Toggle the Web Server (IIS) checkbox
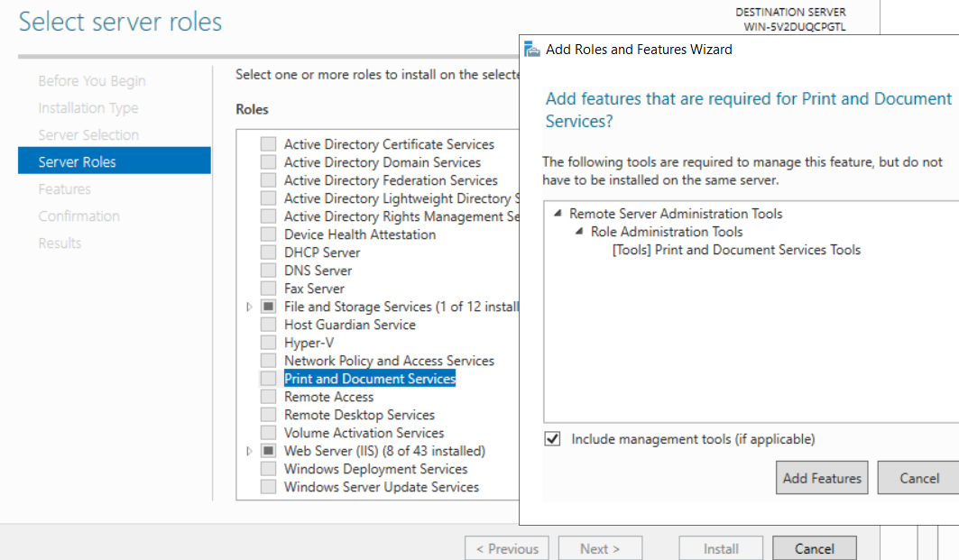This screenshot has height=560, width=959. click(268, 451)
